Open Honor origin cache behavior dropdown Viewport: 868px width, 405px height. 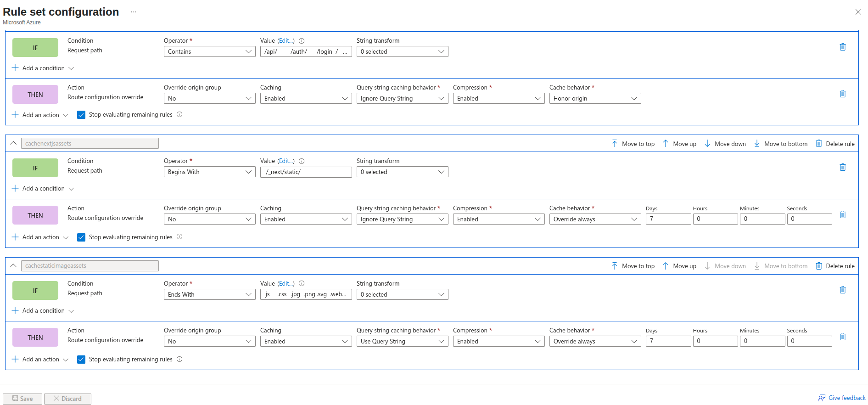click(x=595, y=98)
